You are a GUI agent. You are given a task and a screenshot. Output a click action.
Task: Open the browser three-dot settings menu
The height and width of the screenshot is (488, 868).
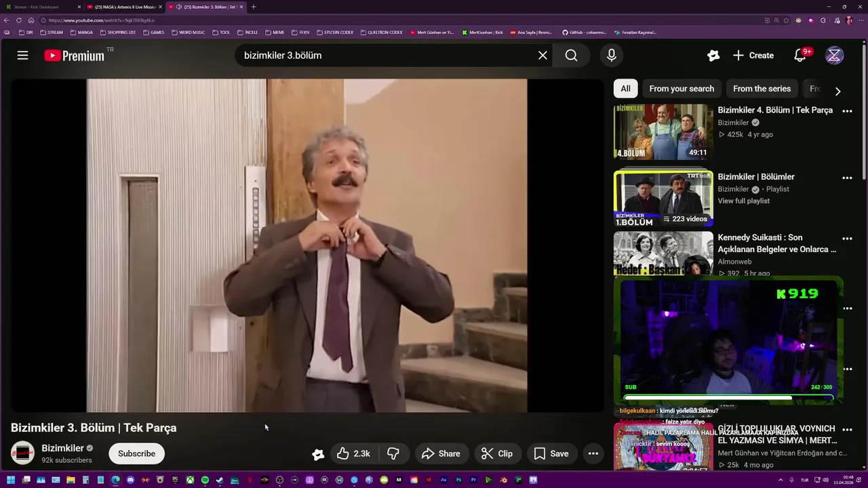coord(860,20)
